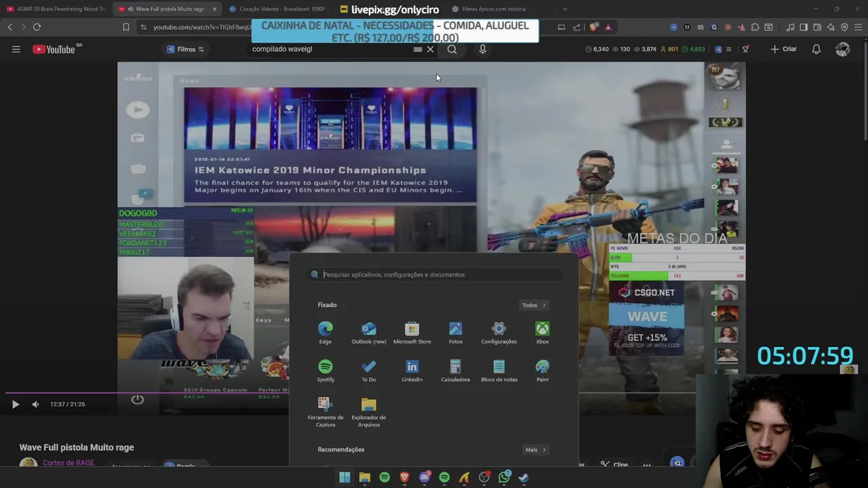Open Edge from pinned Start menu apps
The width and height of the screenshot is (868, 488).
click(x=325, y=333)
